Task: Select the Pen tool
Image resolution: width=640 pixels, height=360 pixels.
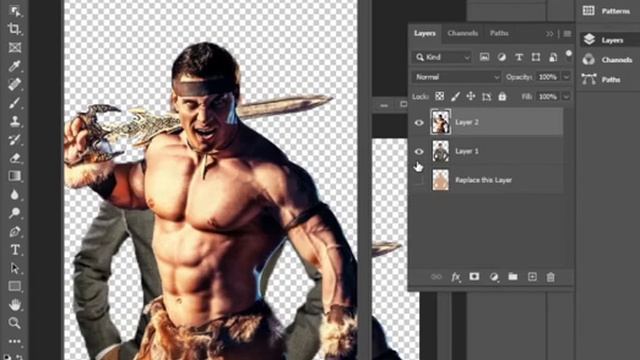Action: [x=15, y=231]
